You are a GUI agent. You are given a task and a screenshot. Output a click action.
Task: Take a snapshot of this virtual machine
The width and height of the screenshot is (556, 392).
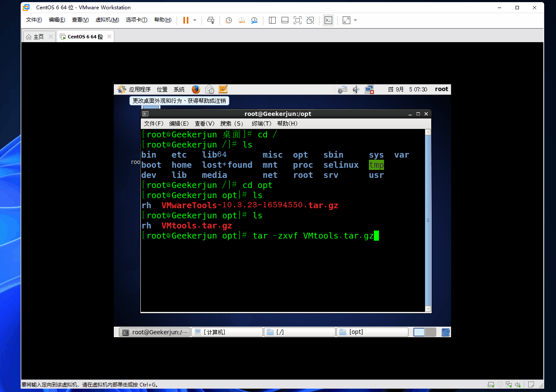coord(229,20)
